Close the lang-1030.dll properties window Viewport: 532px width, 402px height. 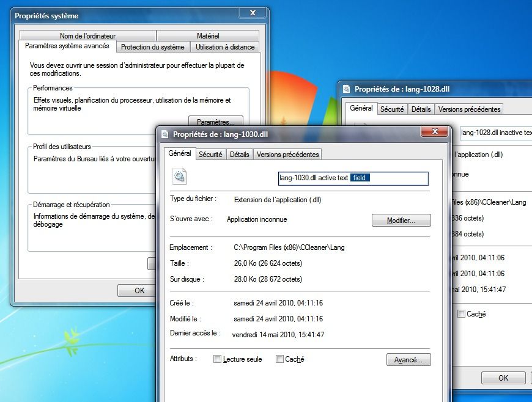[x=435, y=133]
